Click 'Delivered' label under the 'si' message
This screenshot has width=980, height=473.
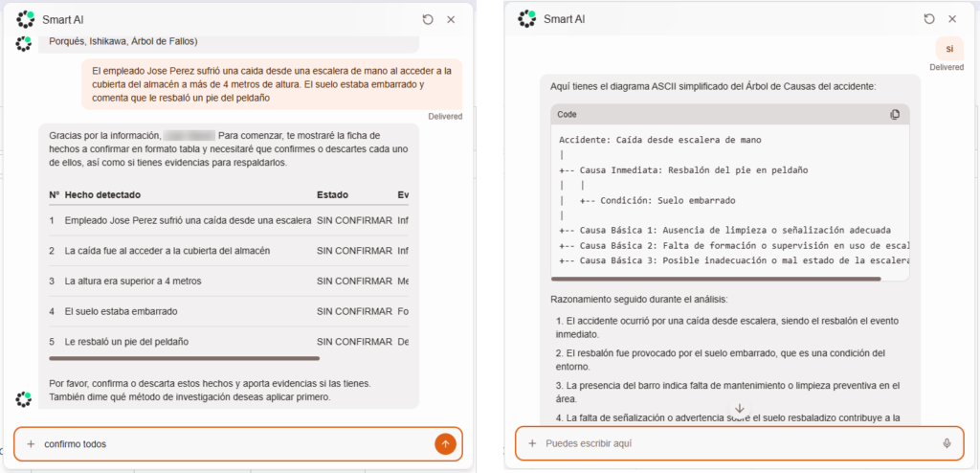[x=947, y=68]
